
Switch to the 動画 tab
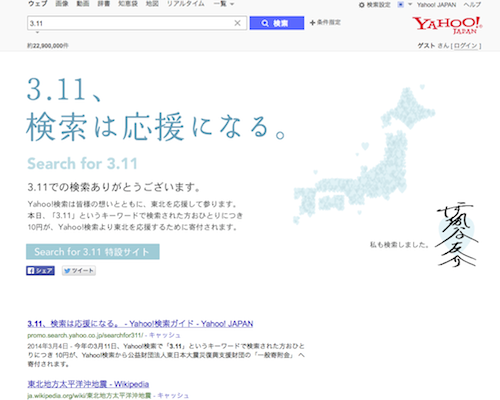[x=83, y=4]
